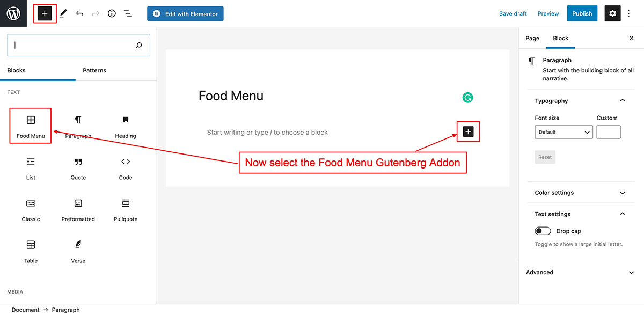Click the Save draft link

click(x=513, y=13)
